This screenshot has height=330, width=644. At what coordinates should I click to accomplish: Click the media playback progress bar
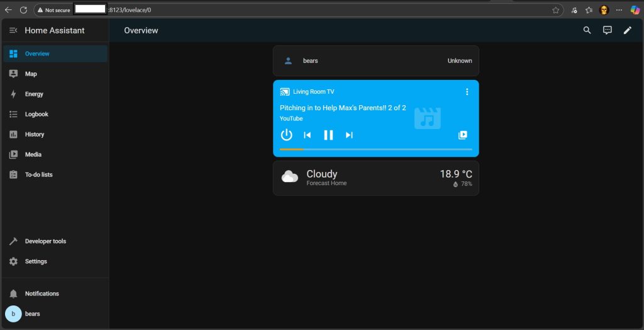pos(376,149)
